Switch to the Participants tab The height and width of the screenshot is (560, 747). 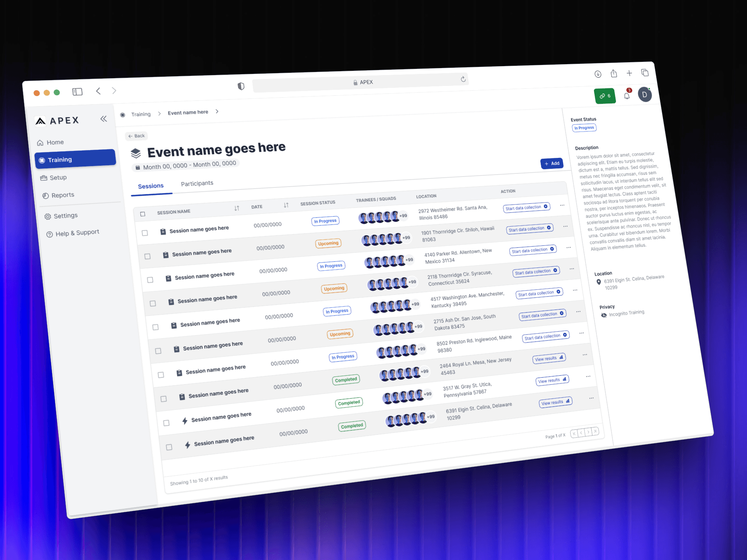coord(197,183)
